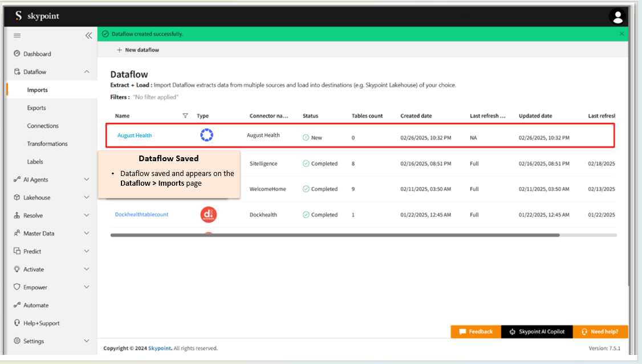Expand the Settings chevron

(x=87, y=341)
